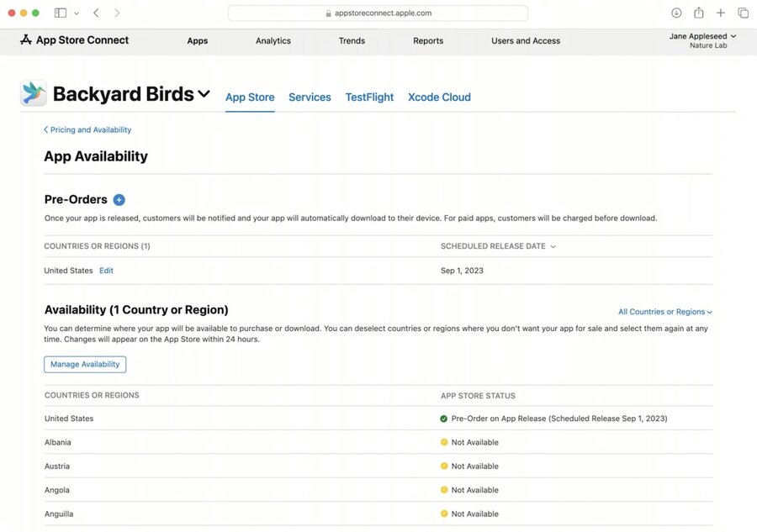Open Users and Access

(x=526, y=41)
